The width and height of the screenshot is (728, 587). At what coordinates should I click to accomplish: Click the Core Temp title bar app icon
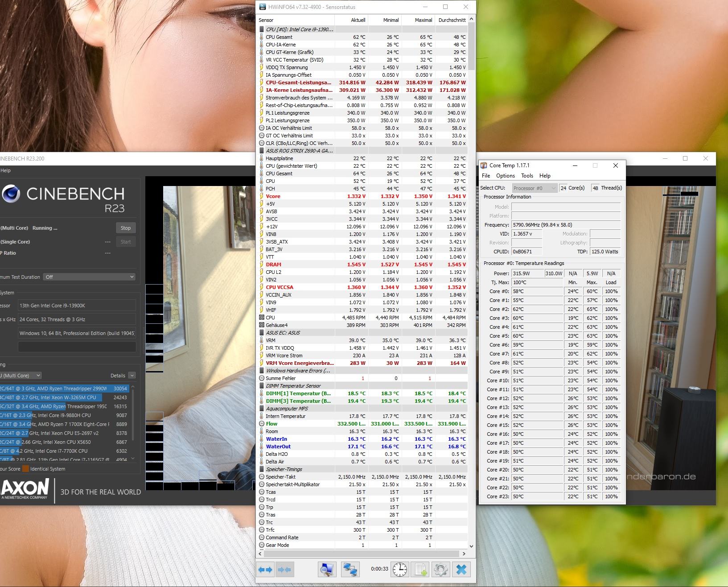coord(484,165)
